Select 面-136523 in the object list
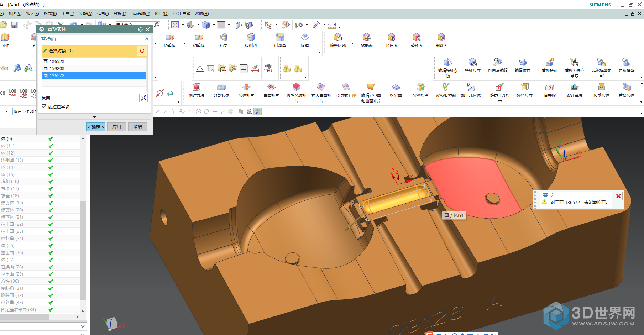 94,62
